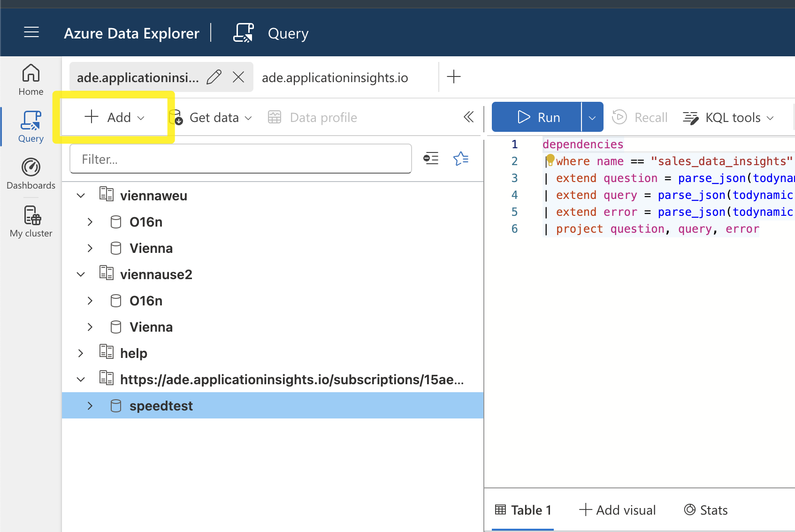
Task: Open KQL tools menu
Action: pos(728,117)
